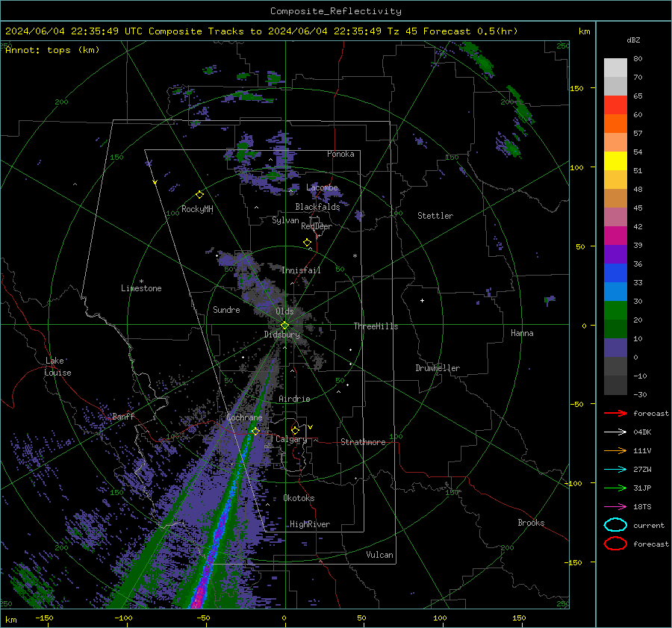Click the 'HighRiver' map label
Viewport: 672px width, 628px height.
(x=310, y=525)
